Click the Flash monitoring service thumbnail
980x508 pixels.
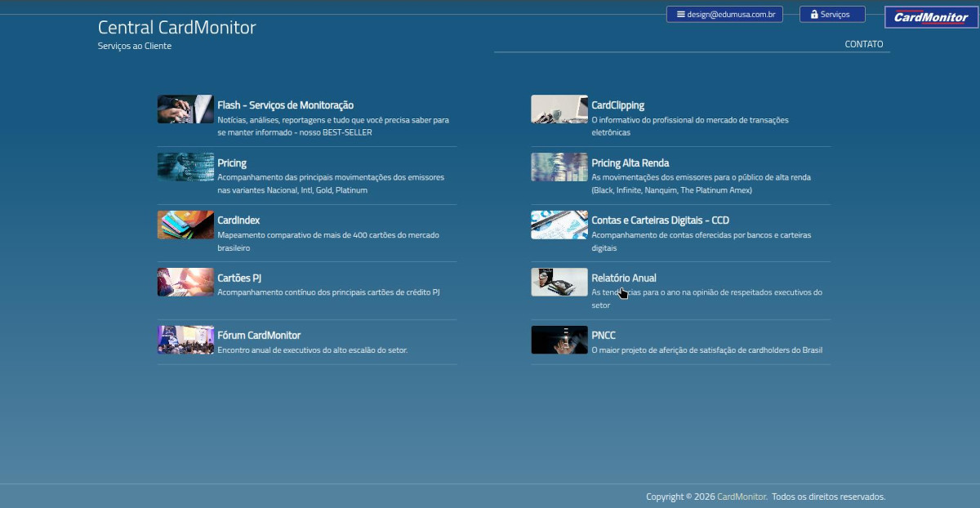185,109
